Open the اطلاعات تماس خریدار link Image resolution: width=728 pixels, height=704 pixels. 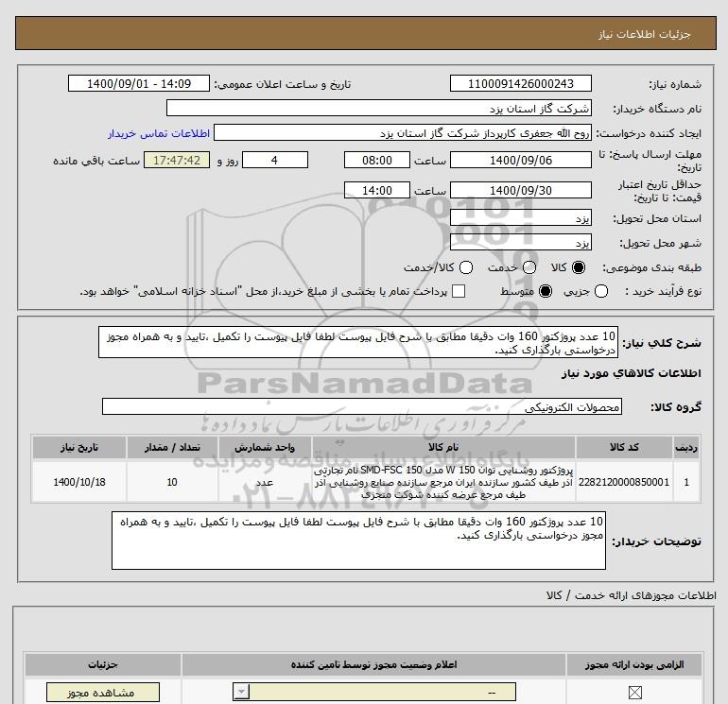159,133
